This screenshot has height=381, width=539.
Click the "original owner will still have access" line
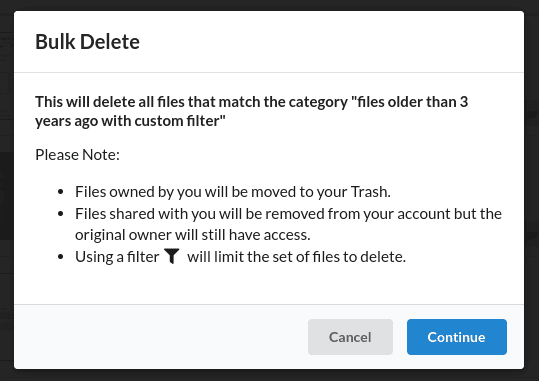[192, 235]
